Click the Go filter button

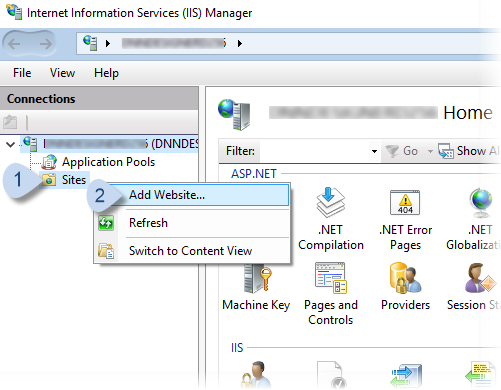tap(401, 151)
